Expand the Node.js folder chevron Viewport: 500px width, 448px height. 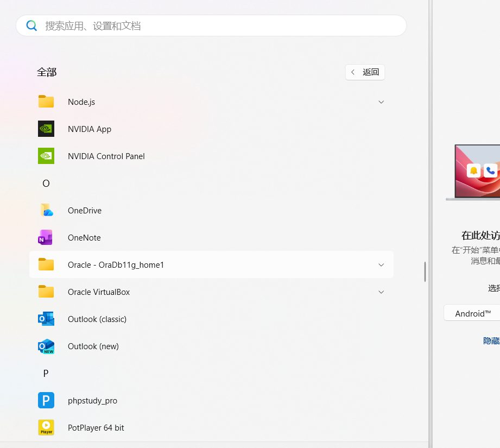click(381, 102)
